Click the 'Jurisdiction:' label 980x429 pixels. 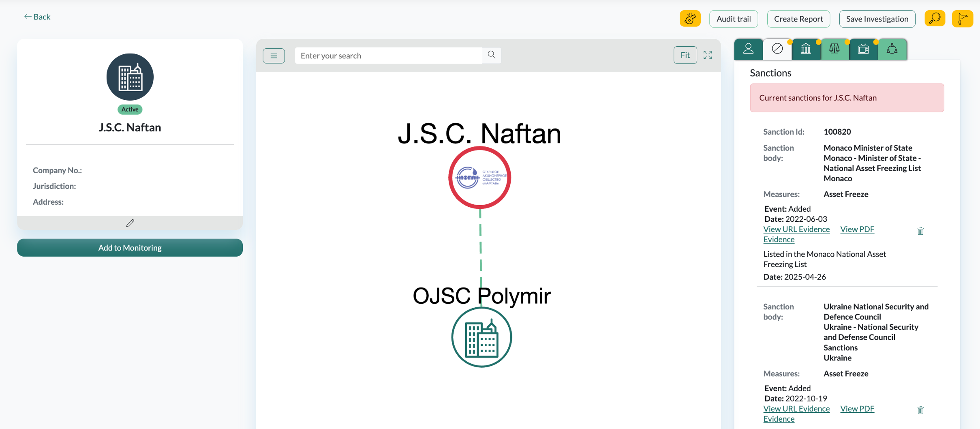[54, 186]
